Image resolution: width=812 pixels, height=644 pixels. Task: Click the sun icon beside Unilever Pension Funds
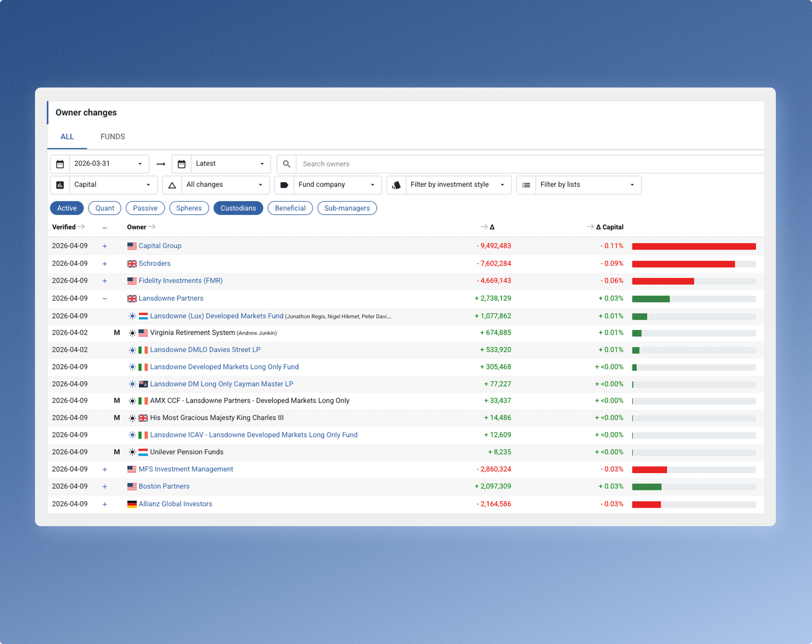133,452
